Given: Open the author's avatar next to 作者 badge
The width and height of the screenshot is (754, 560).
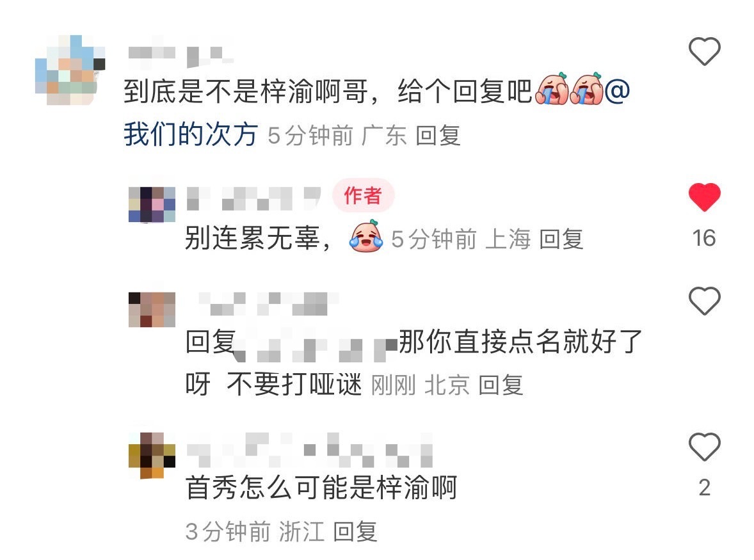Looking at the screenshot, I should pyautogui.click(x=152, y=204).
